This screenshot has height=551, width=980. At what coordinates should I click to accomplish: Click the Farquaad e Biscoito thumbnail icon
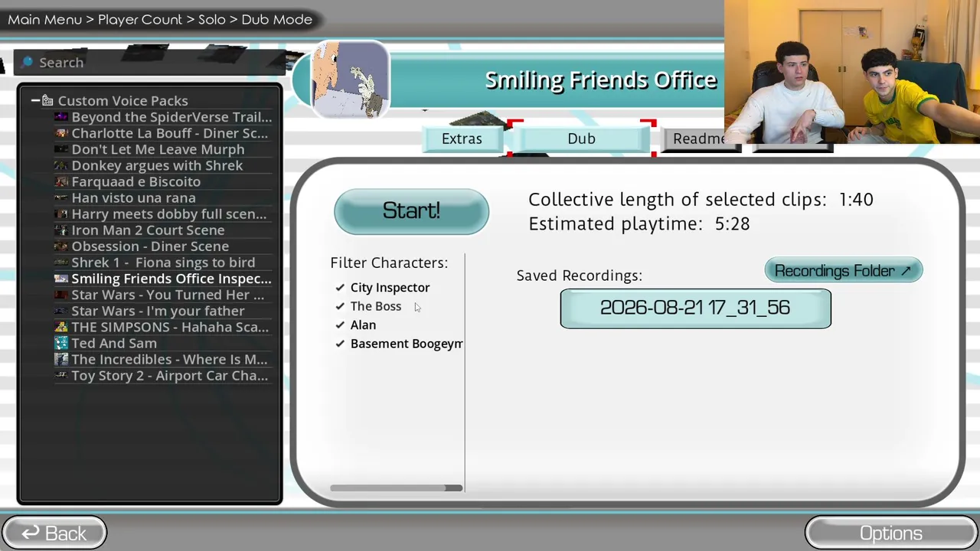pyautogui.click(x=61, y=181)
